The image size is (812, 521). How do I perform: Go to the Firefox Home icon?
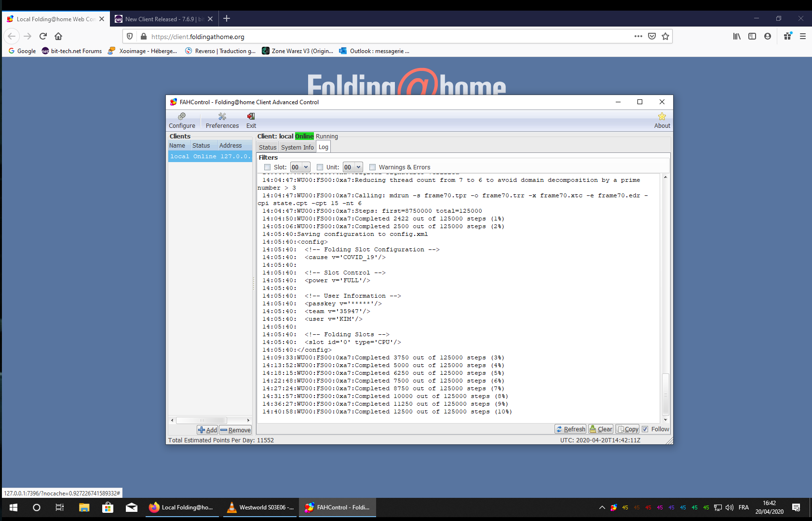tap(58, 36)
